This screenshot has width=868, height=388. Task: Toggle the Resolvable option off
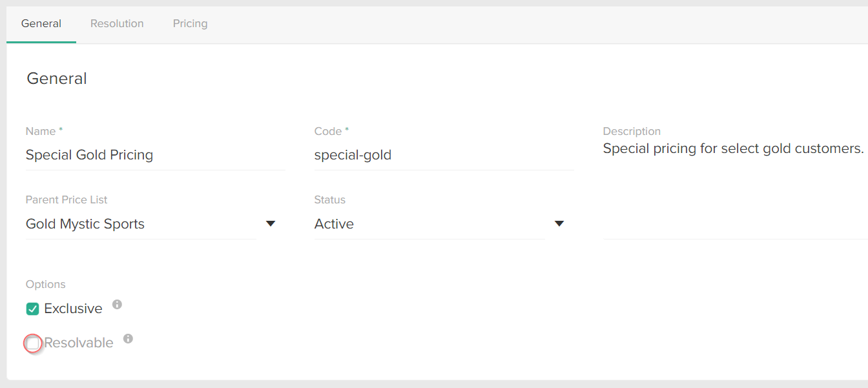pyautogui.click(x=32, y=343)
